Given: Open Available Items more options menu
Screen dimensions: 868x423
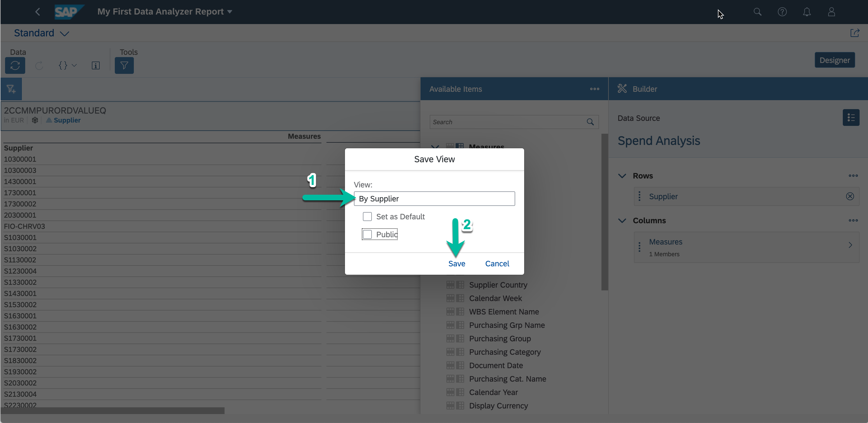Looking at the screenshot, I should click(594, 89).
